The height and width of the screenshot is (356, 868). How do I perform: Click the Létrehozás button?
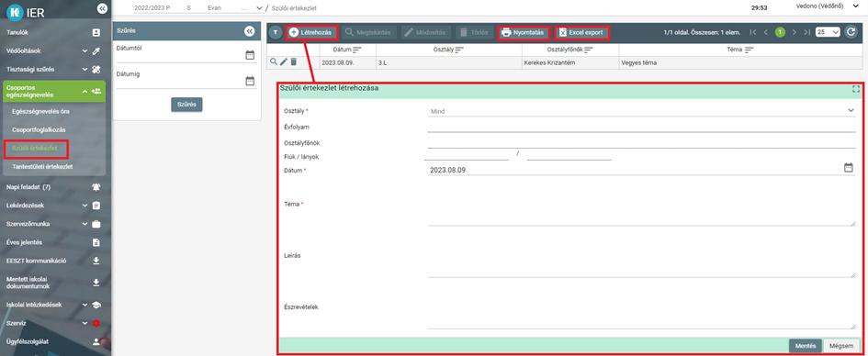tap(311, 33)
